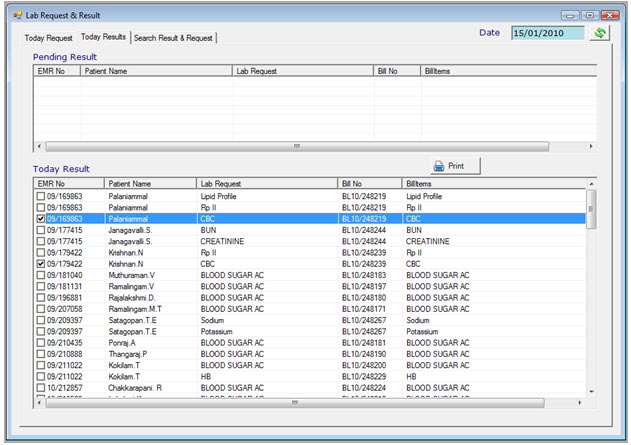631x445 pixels.
Task: Click EMR number '09/181040'
Action: [64, 275]
